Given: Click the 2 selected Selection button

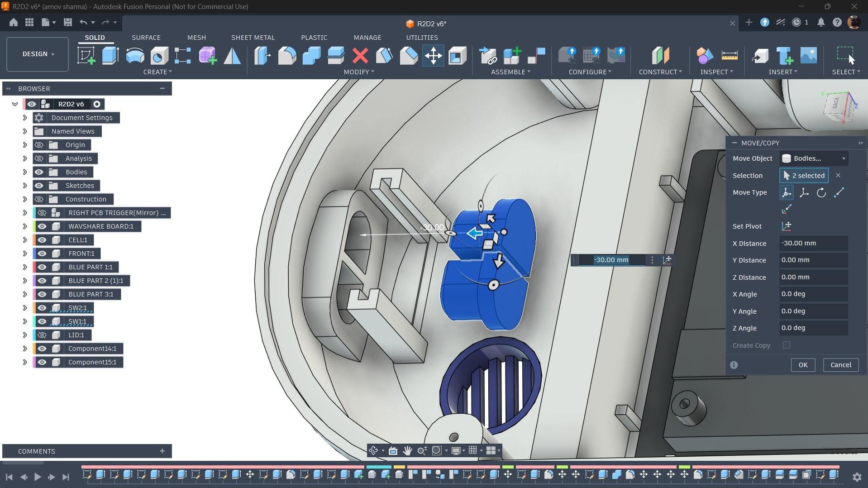Looking at the screenshot, I should pos(804,176).
